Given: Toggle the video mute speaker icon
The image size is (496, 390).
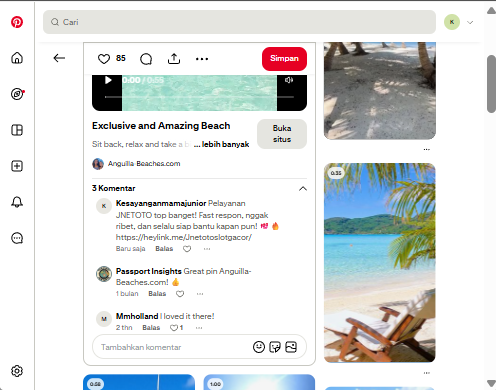Looking at the screenshot, I should click(x=289, y=80).
